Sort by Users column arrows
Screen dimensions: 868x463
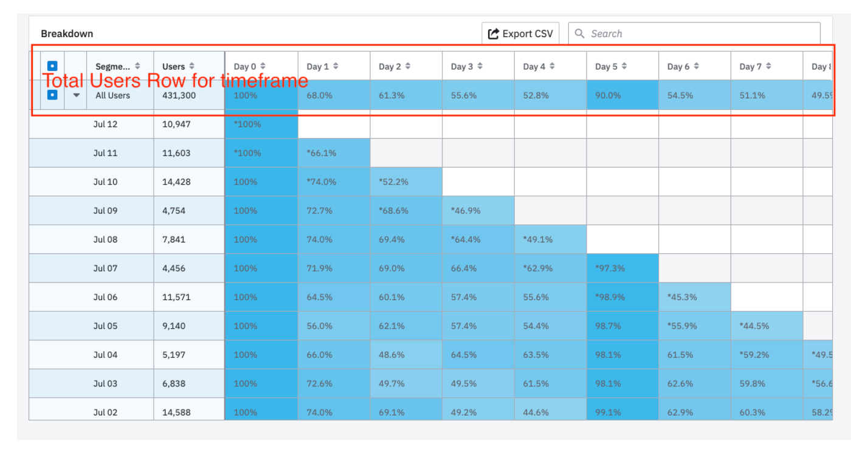192,66
